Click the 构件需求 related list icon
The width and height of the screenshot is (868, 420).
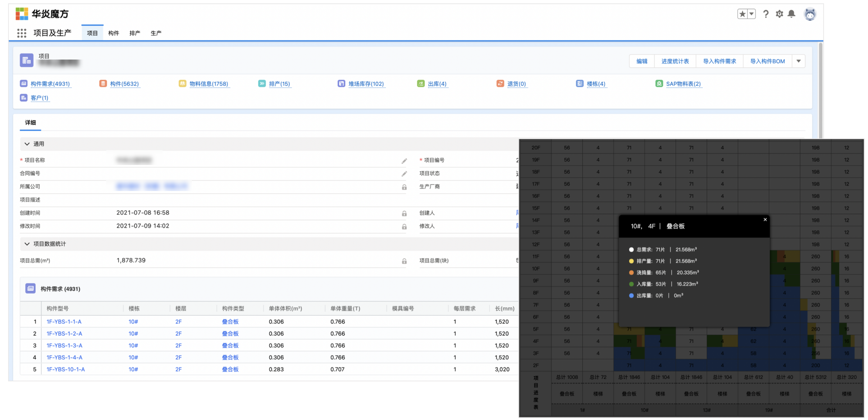[x=24, y=83]
